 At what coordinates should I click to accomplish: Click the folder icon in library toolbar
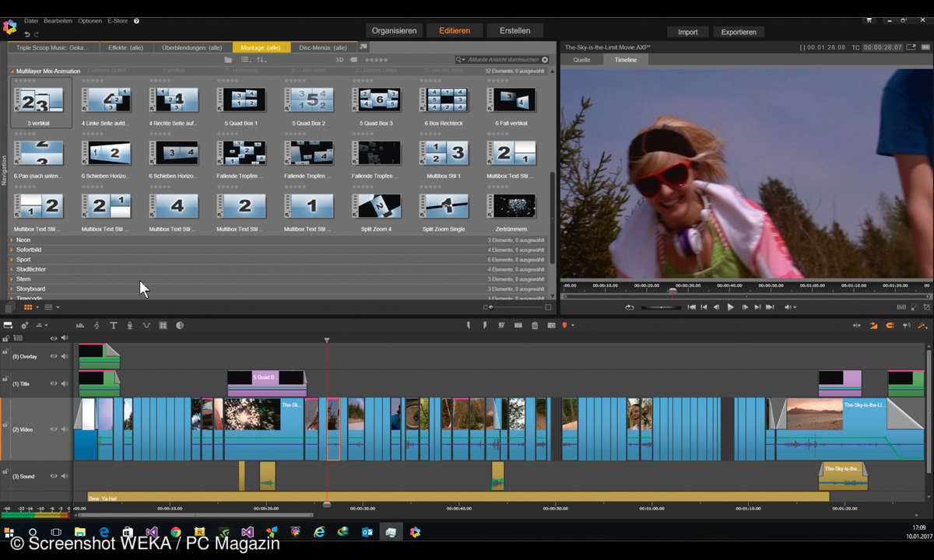click(x=228, y=59)
